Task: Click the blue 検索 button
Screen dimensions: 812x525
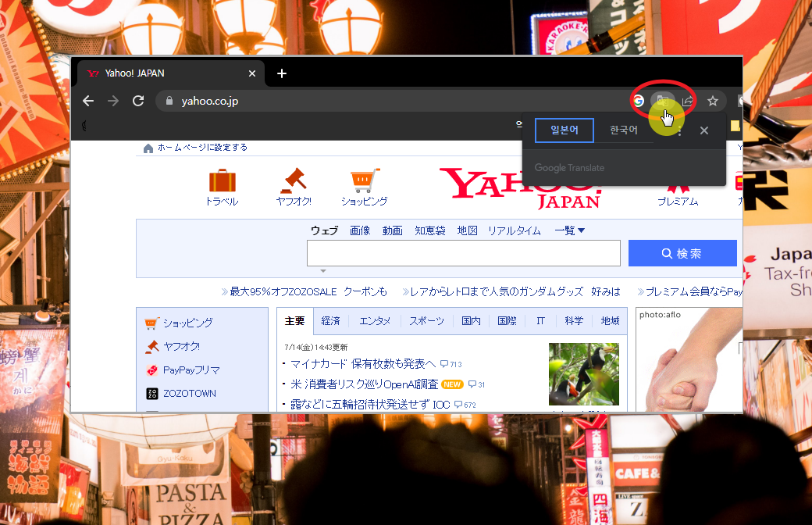Action: click(x=682, y=253)
